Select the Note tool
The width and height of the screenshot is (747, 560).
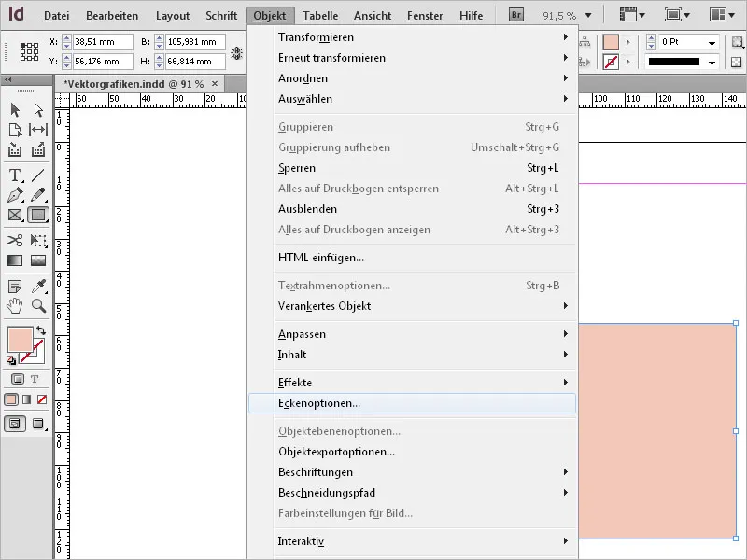[15, 287]
